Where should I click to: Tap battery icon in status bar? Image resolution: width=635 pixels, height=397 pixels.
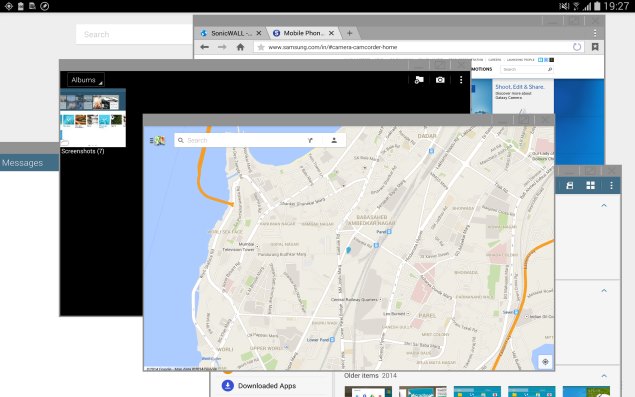click(x=597, y=6)
